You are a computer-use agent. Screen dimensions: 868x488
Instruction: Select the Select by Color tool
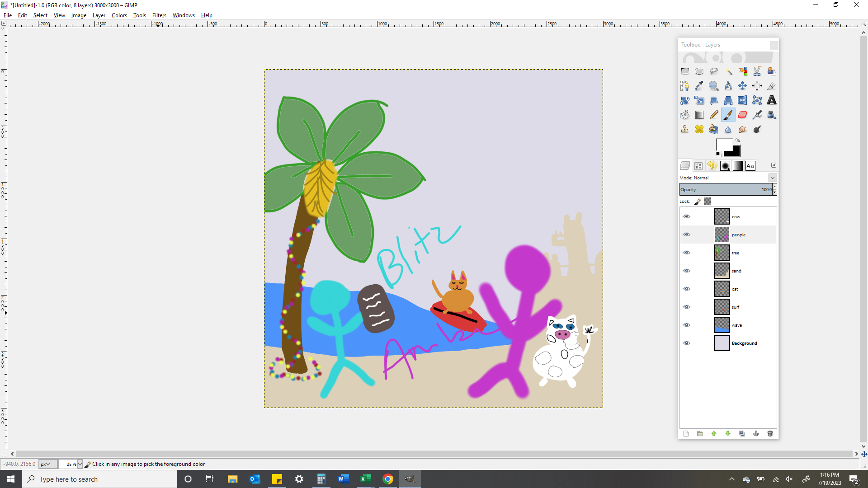point(743,71)
